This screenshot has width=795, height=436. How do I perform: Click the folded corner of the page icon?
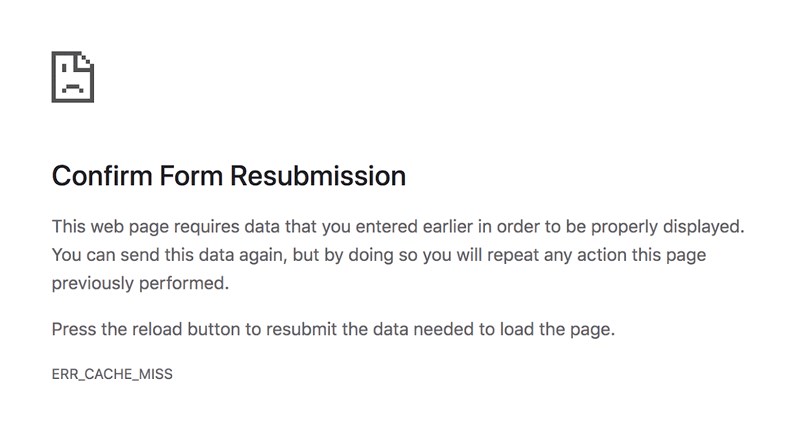[x=85, y=60]
